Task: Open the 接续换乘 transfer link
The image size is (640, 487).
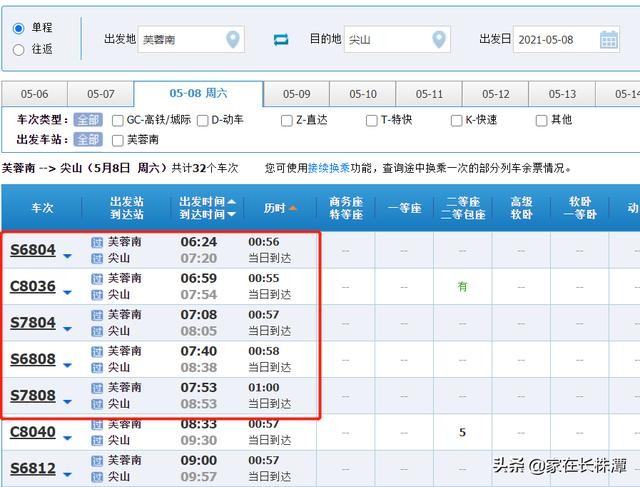Action: (x=329, y=168)
